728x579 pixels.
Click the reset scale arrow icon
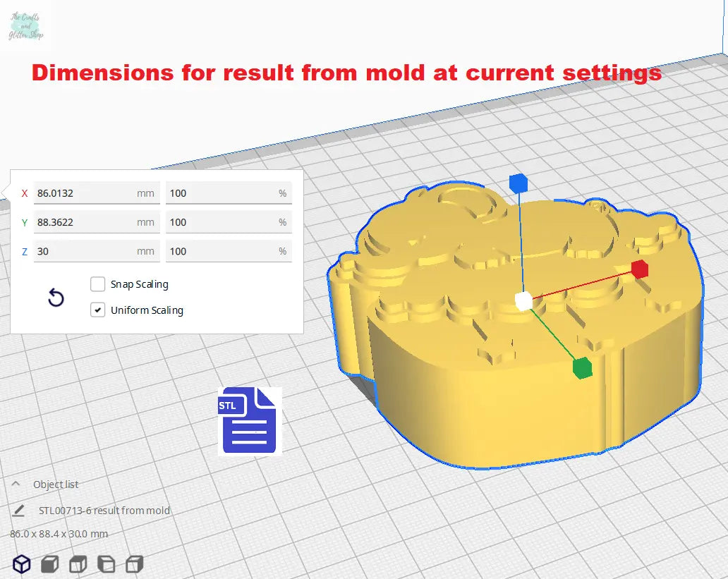[x=56, y=298]
